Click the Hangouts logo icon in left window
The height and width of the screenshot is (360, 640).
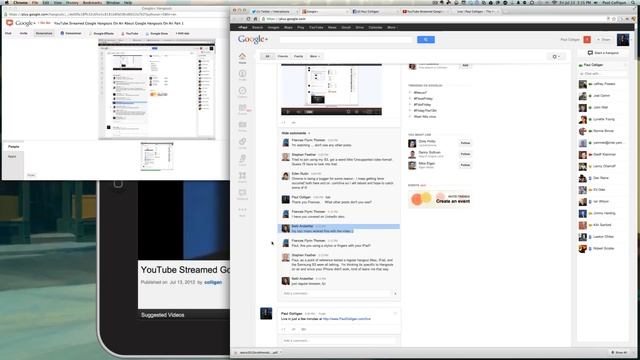[9, 23]
